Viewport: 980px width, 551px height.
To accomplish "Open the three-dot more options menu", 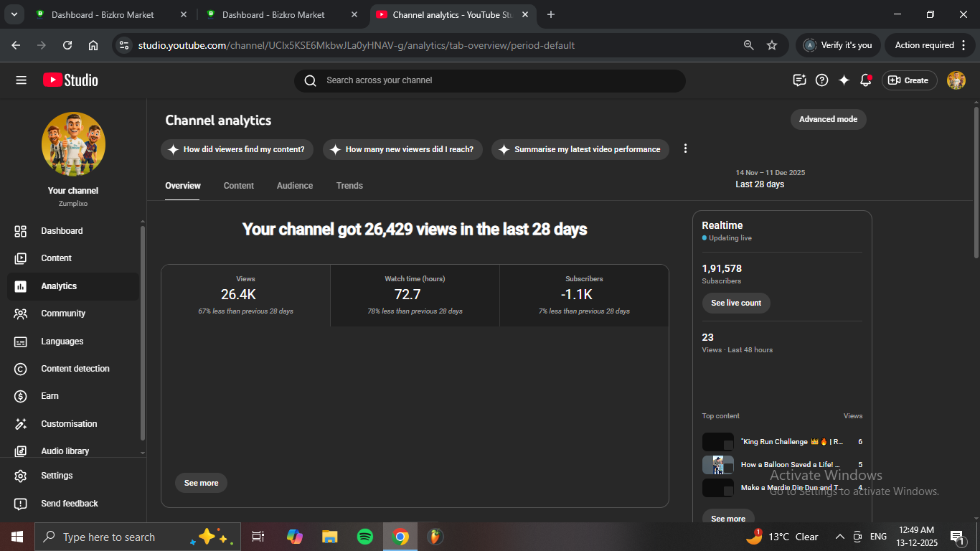I will 685,149.
